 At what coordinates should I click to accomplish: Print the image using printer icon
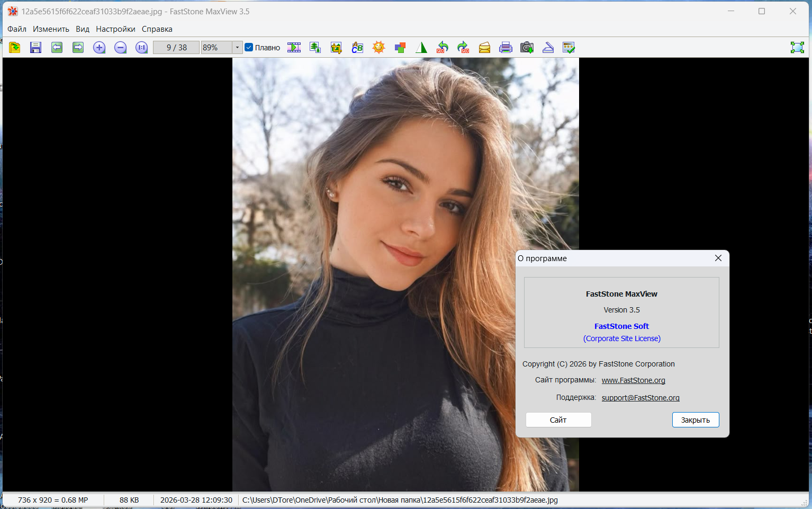(506, 48)
